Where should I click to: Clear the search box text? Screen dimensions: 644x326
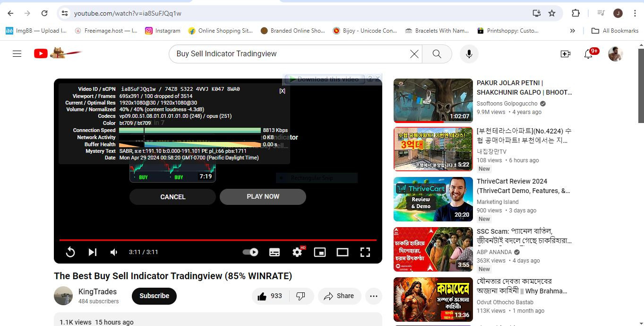coord(414,54)
